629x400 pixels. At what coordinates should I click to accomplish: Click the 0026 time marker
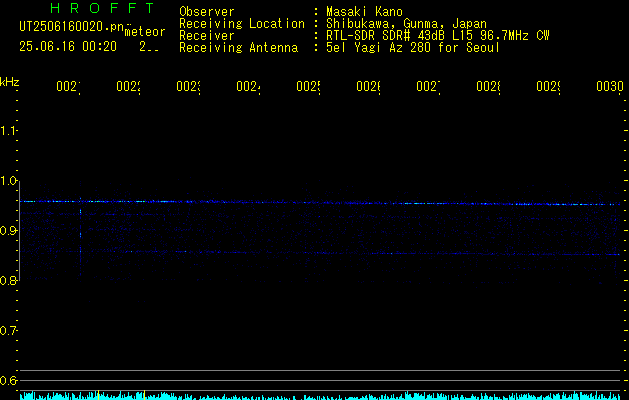tap(368, 86)
